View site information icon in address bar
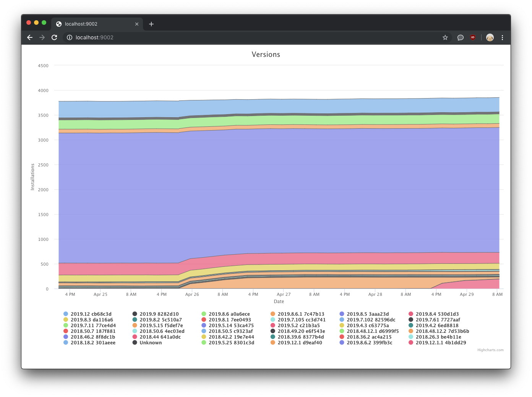 coord(70,37)
